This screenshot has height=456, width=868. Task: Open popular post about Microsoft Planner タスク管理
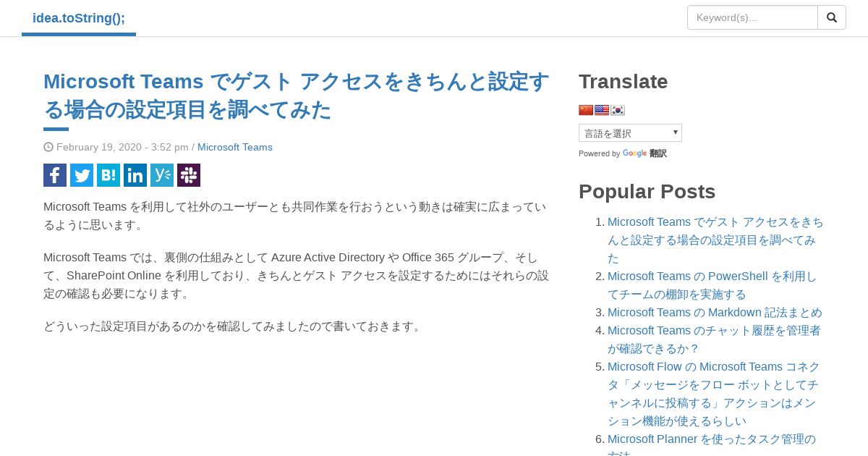pos(712,444)
